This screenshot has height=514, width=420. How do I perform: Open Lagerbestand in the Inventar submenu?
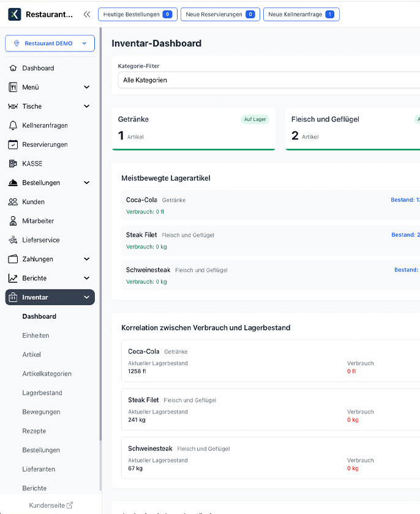point(42,393)
